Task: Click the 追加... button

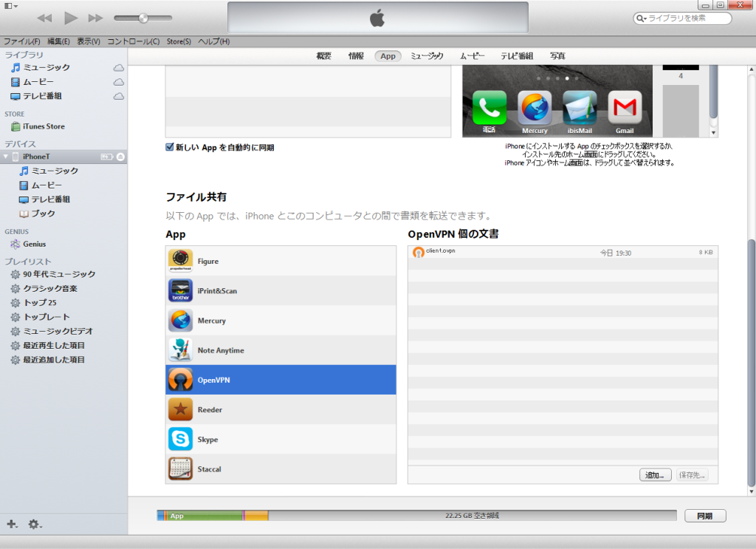Action: coord(656,475)
